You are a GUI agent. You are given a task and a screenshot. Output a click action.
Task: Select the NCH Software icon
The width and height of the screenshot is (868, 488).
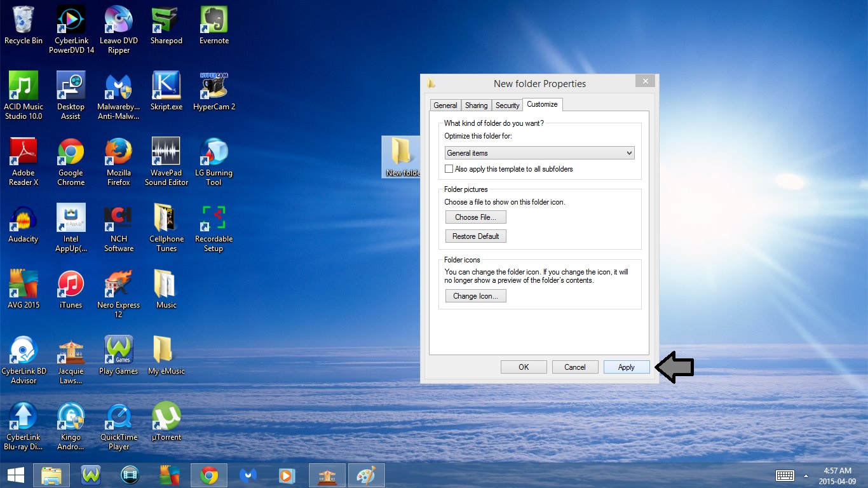(119, 227)
